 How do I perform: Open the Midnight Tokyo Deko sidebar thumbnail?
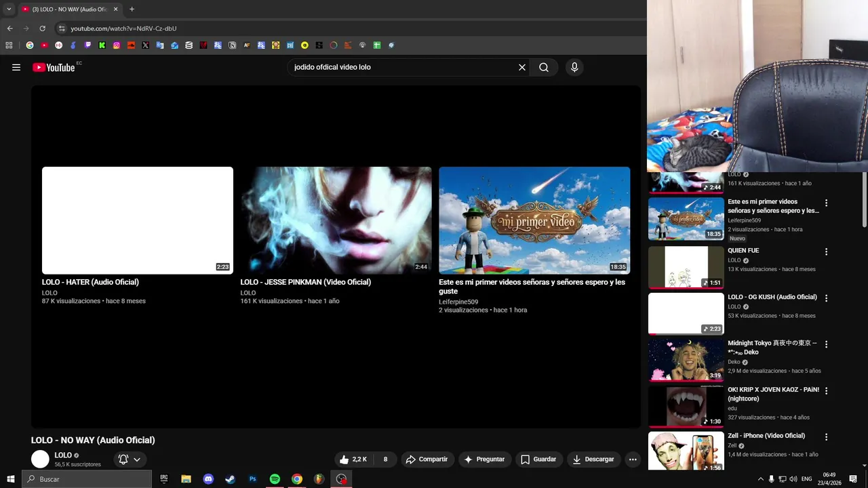pos(686,360)
